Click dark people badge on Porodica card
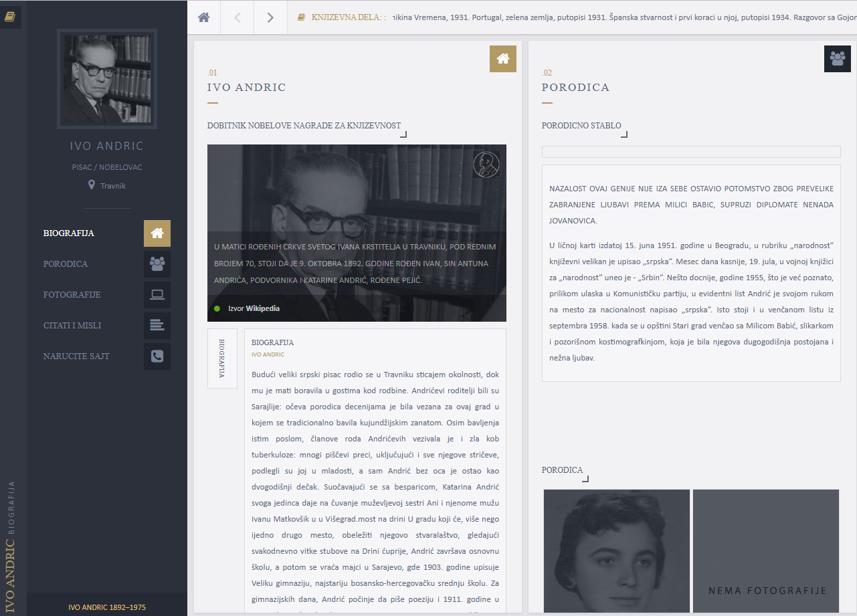 click(837, 59)
